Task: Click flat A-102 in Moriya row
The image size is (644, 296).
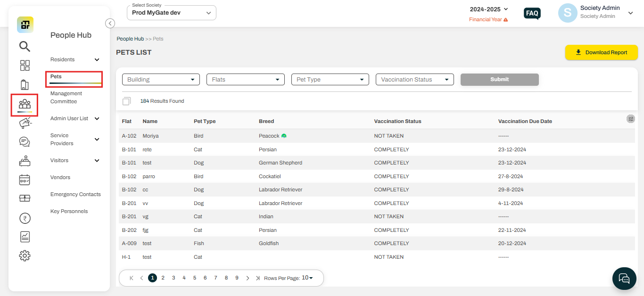Action: click(129, 136)
